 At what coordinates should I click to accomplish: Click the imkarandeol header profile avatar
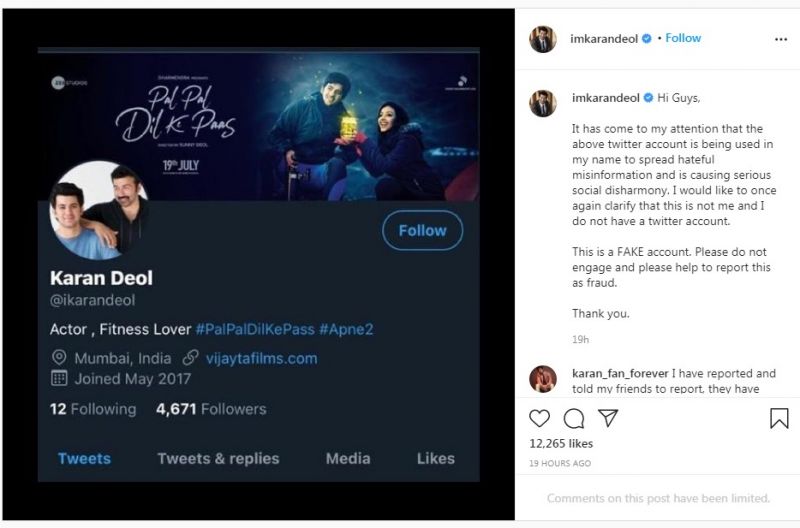(543, 39)
